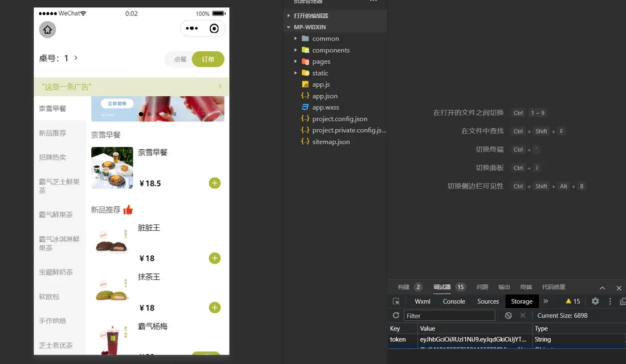
Task: Show more debugger tabs with double chevron
Action: coord(546,301)
